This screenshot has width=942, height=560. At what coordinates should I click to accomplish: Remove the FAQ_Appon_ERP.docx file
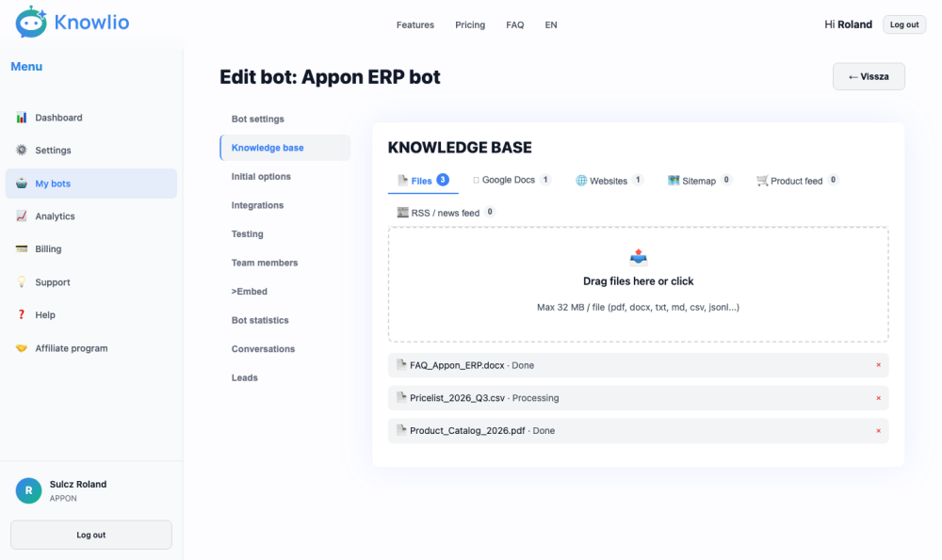click(x=878, y=365)
